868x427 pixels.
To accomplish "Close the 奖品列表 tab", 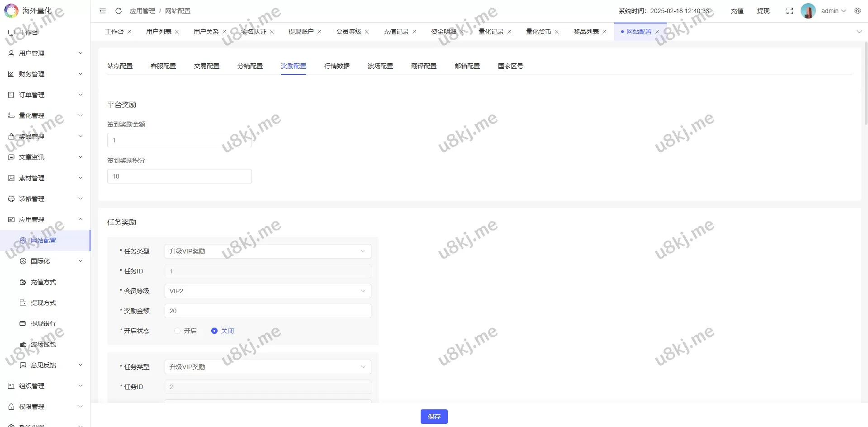I will pos(604,32).
